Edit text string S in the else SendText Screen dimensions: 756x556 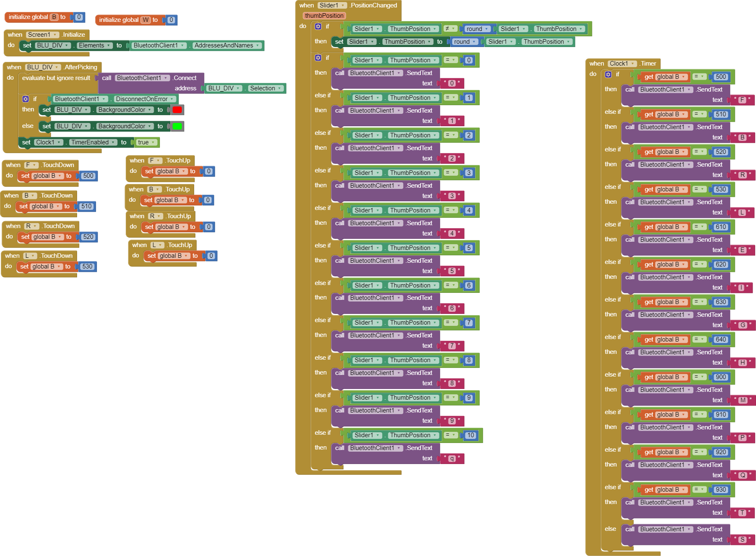pyautogui.click(x=742, y=540)
